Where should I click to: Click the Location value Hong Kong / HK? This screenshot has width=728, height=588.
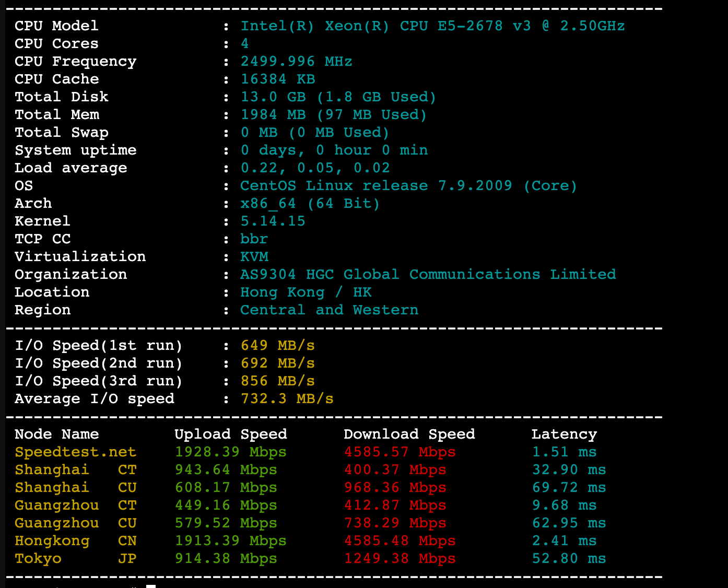pyautogui.click(x=306, y=292)
